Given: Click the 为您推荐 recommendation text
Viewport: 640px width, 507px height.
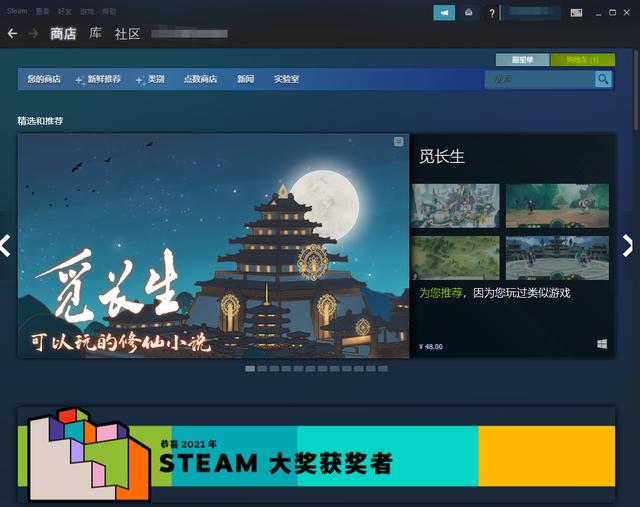Looking at the screenshot, I should [x=441, y=293].
